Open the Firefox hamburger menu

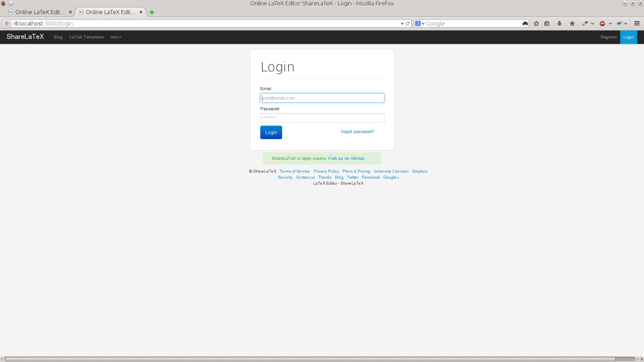(x=637, y=23)
